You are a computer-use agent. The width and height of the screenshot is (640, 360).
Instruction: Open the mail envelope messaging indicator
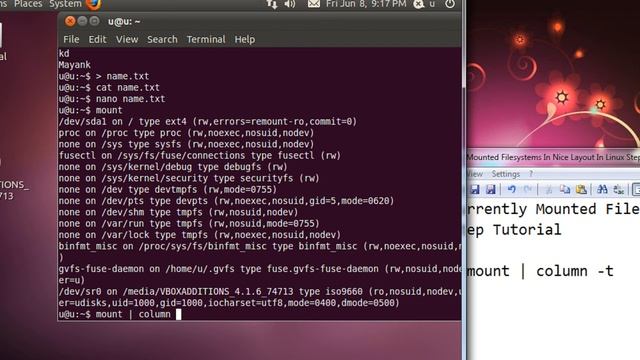coord(313,4)
